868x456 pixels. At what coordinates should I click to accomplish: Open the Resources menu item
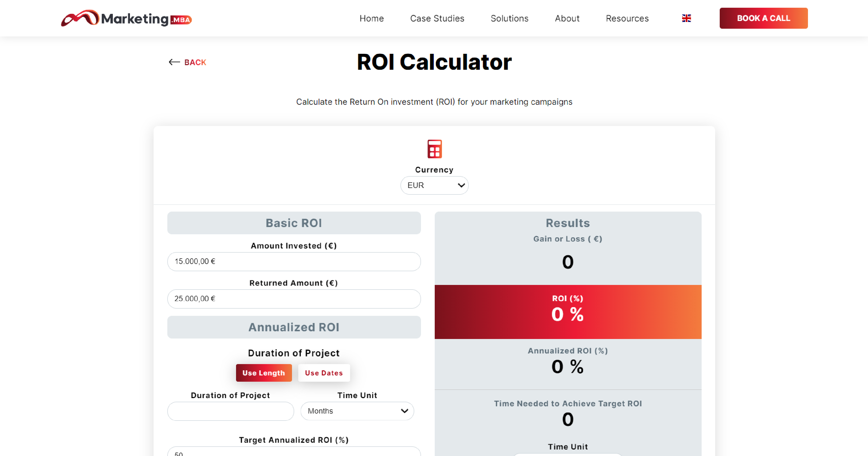click(x=627, y=18)
